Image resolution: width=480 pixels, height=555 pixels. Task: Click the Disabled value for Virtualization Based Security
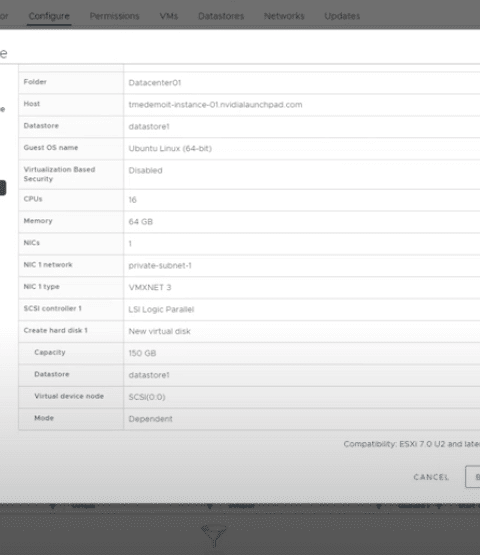145,171
